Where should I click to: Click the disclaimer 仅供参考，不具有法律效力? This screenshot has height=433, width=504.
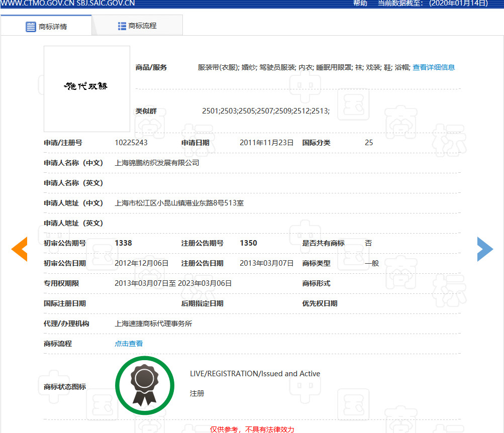pyautogui.click(x=252, y=429)
